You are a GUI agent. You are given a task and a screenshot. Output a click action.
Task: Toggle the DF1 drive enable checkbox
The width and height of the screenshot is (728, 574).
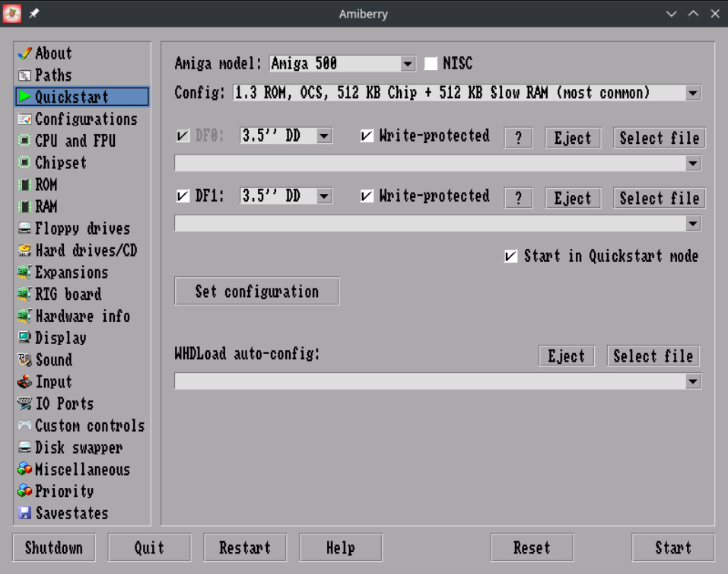[x=183, y=196]
